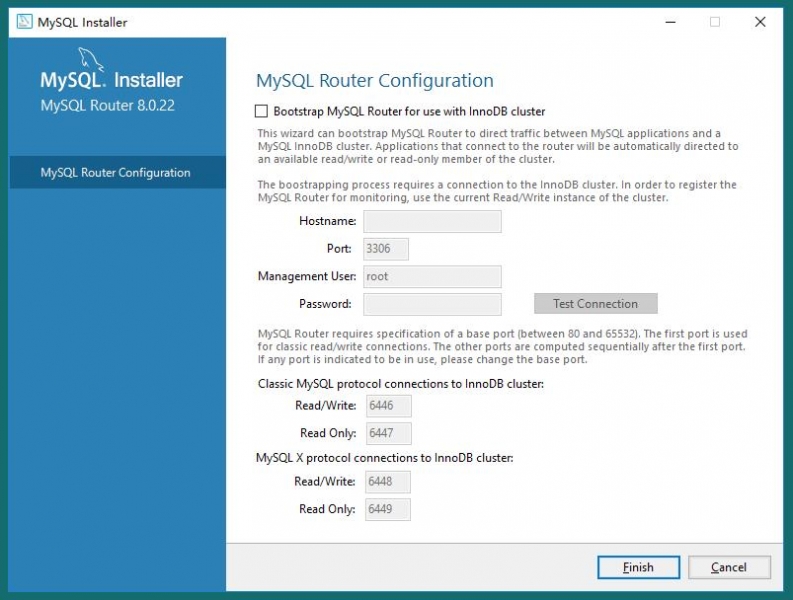The height and width of the screenshot is (600, 793).
Task: Click the MySQL Router Configuration page heading
Action: pyautogui.click(x=375, y=81)
